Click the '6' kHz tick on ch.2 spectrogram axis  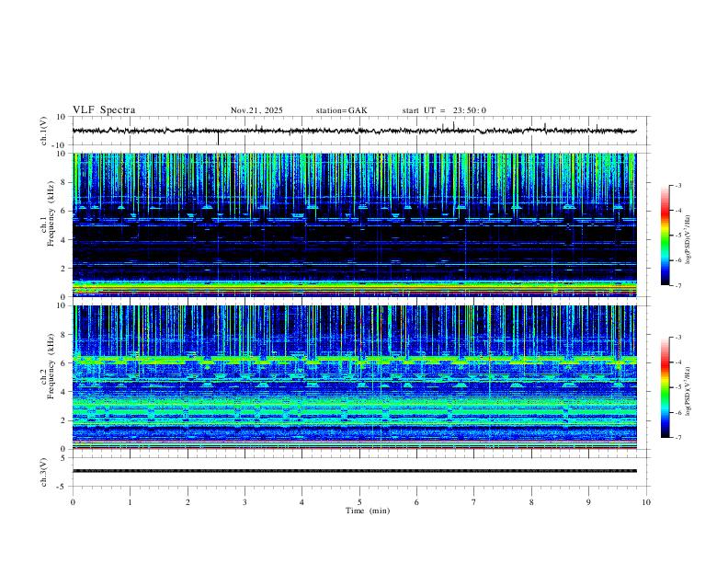64,363
